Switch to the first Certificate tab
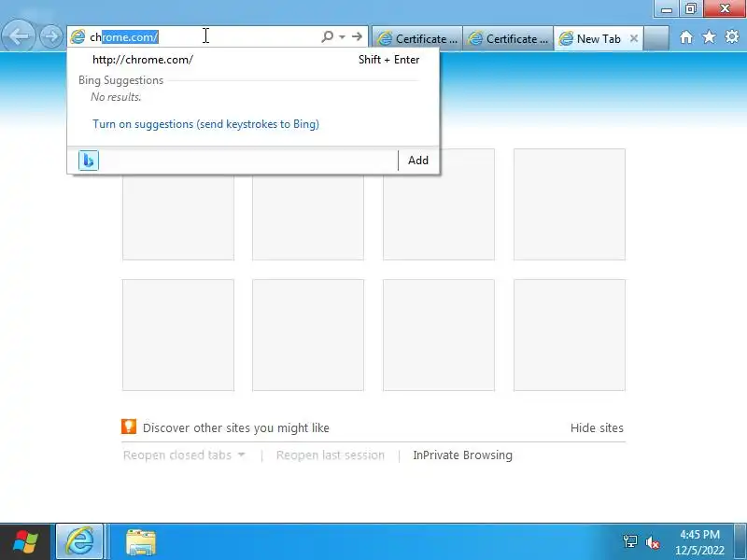 pos(416,38)
